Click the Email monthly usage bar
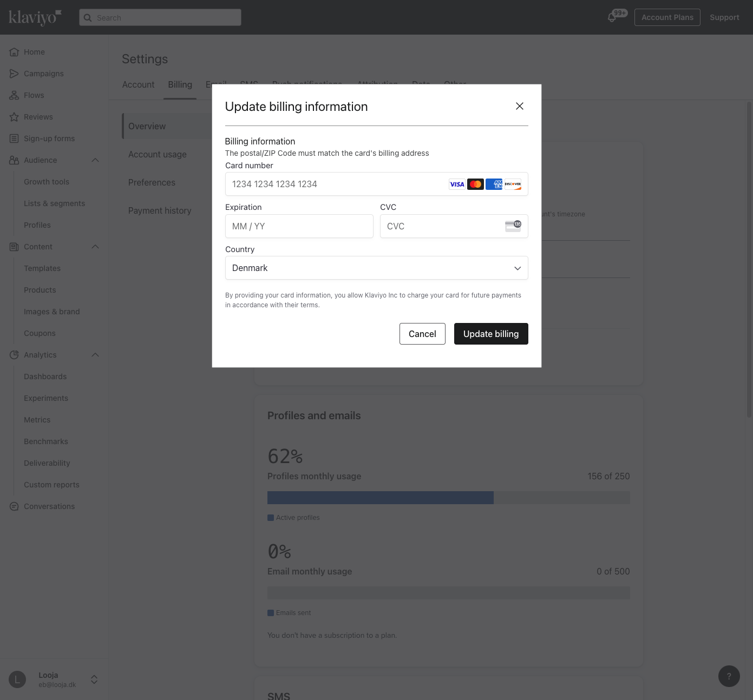 coord(449,593)
